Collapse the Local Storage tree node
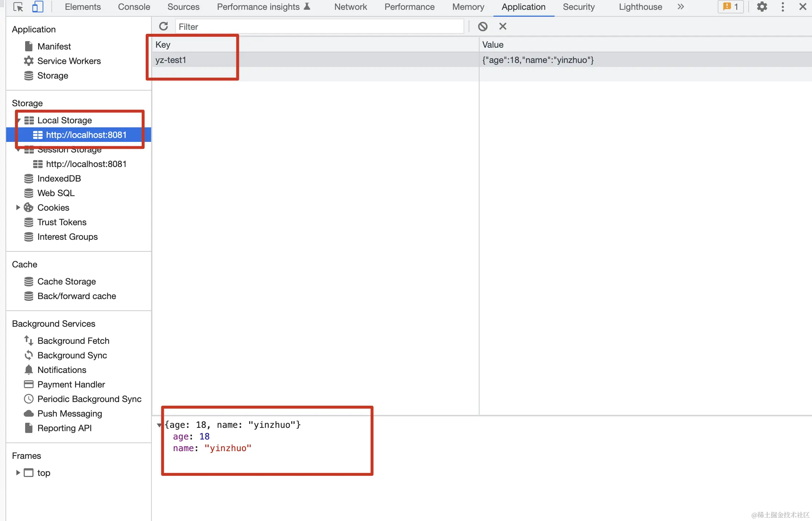 (x=19, y=120)
